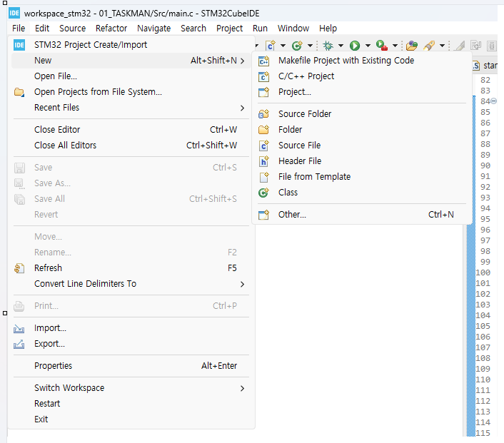Click the Run External Tools toolbar icon
This screenshot has height=443, width=504.
click(382, 46)
